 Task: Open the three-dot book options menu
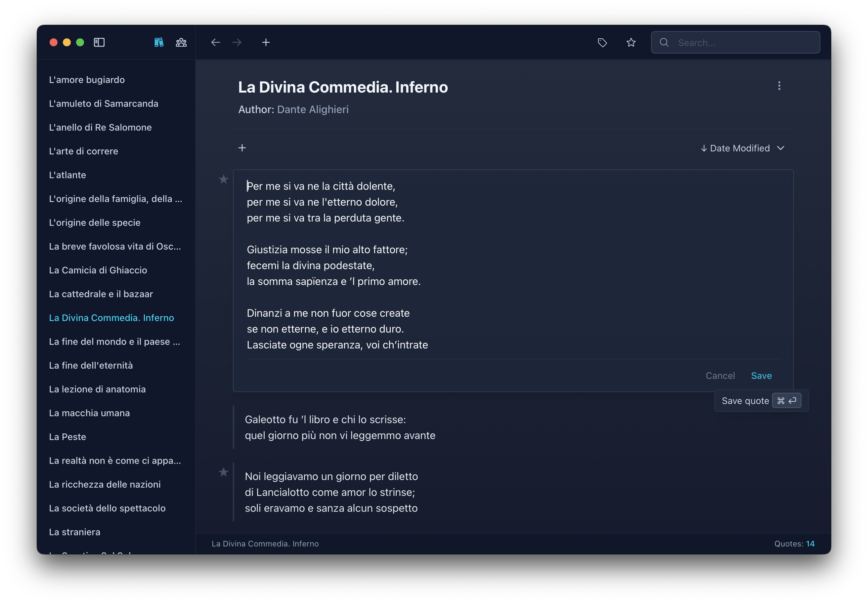click(x=780, y=86)
